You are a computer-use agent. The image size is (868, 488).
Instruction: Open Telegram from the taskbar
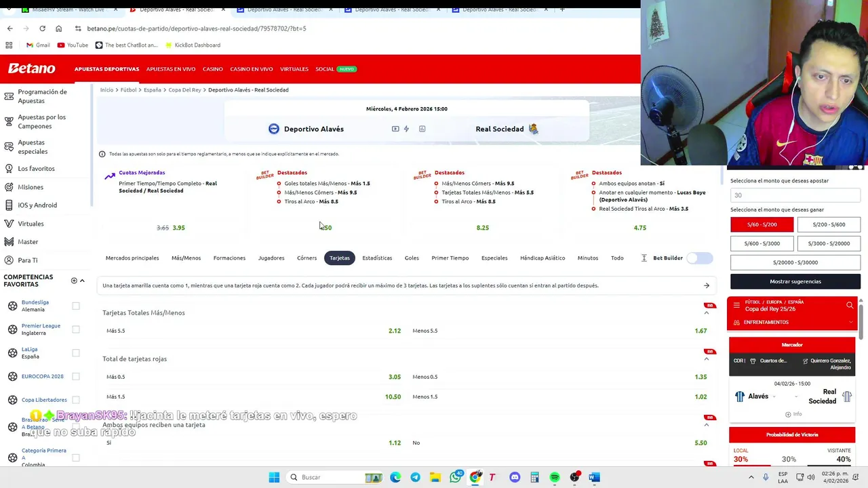click(x=415, y=477)
